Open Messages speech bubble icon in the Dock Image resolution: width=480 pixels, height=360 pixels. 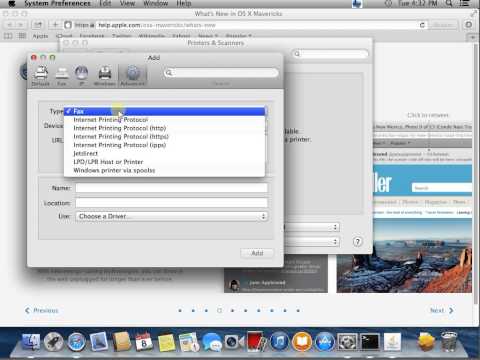(212, 343)
